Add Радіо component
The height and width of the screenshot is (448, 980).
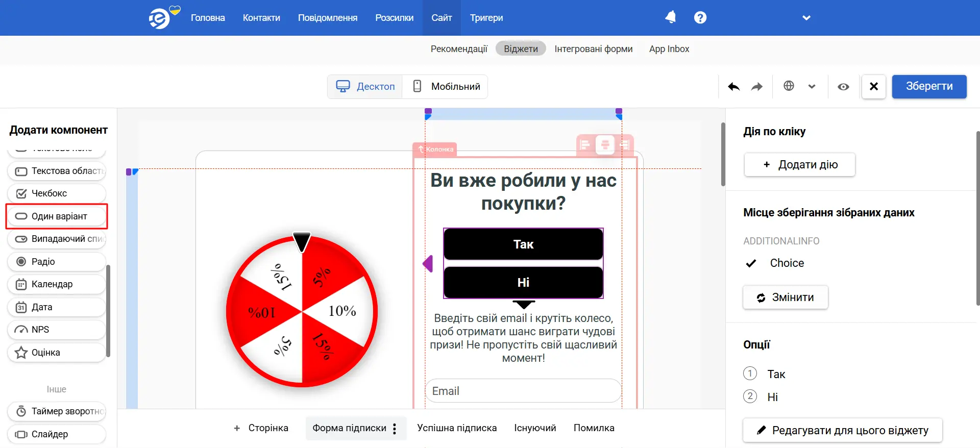[x=57, y=262]
